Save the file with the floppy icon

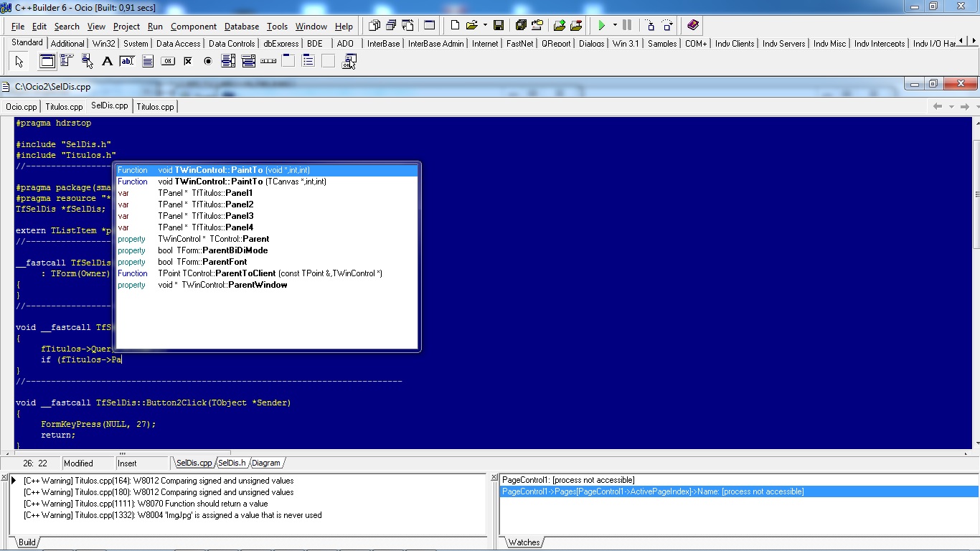499,26
